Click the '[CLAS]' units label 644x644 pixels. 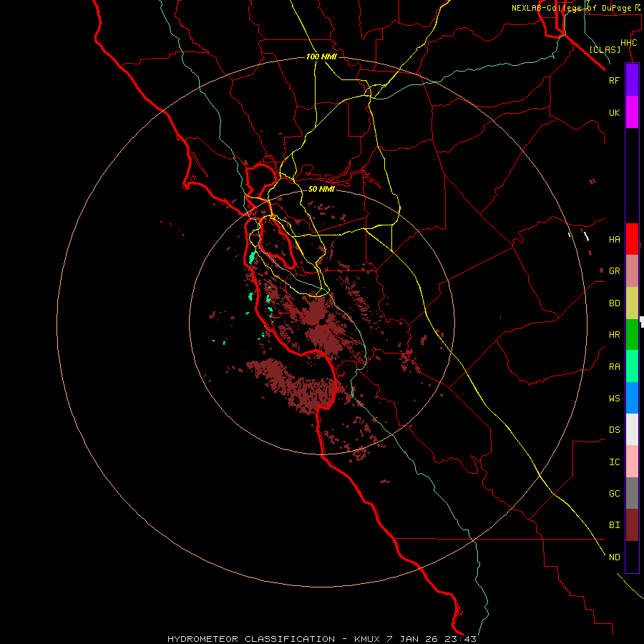(605, 49)
